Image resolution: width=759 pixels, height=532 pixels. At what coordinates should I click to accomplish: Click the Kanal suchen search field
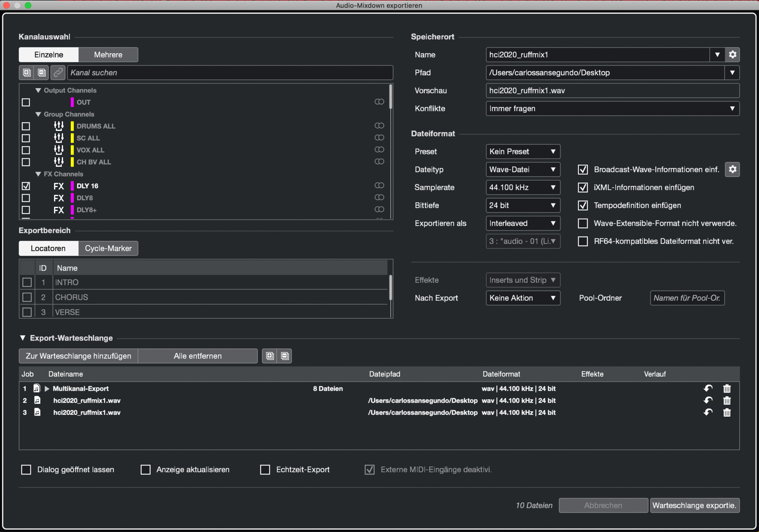[230, 73]
